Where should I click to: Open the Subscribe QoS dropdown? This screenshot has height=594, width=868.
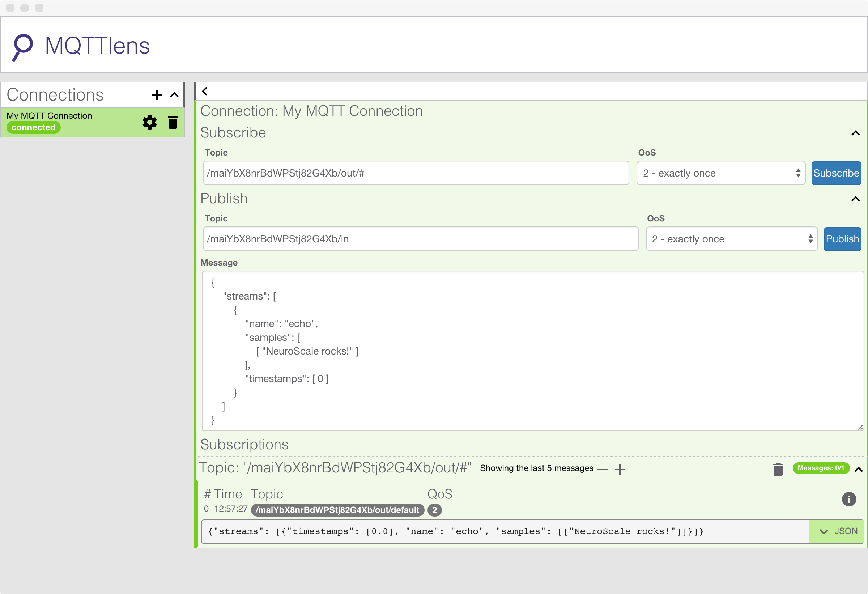coord(721,173)
